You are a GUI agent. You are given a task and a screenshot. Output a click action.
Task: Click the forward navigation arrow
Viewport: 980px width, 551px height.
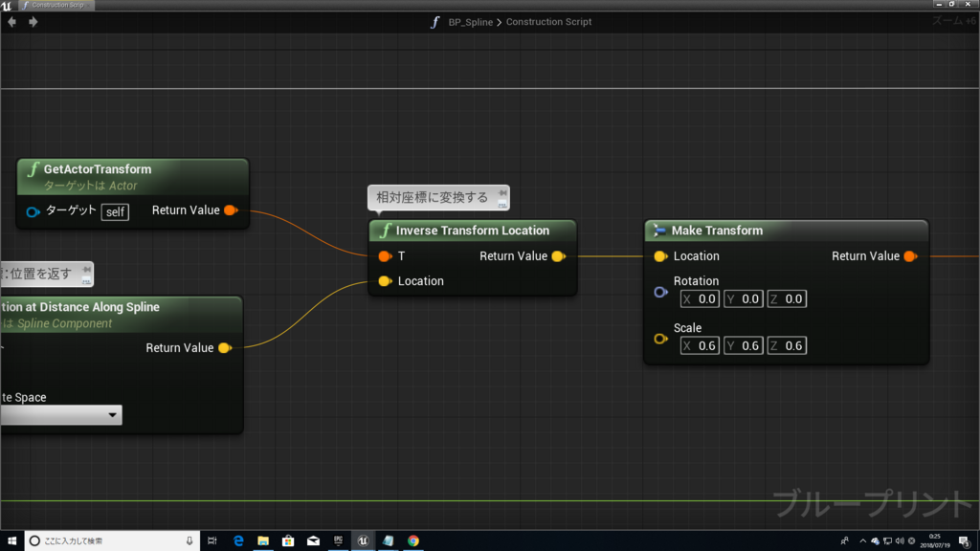33,22
